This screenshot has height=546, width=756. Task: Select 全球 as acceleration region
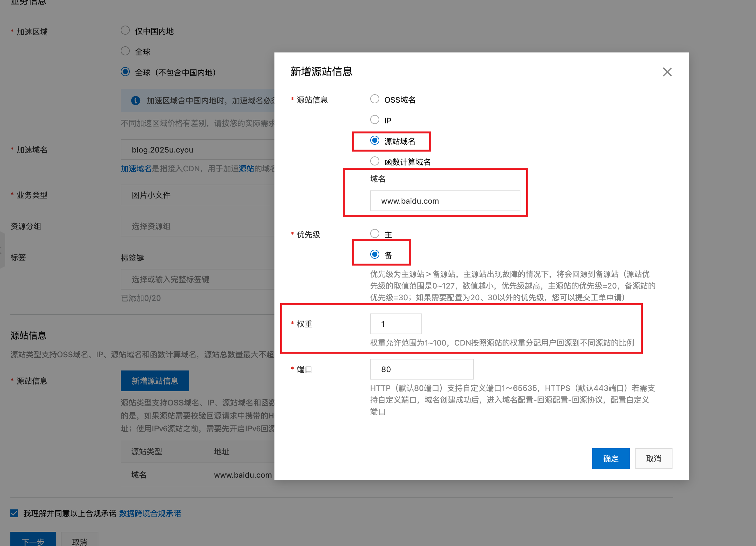[x=125, y=51]
